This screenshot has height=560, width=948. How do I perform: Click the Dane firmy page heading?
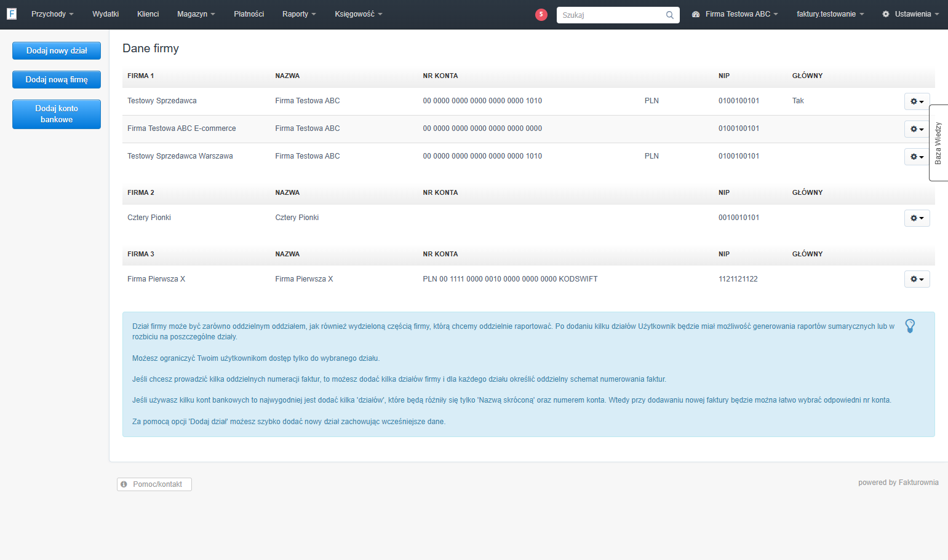pyautogui.click(x=151, y=49)
